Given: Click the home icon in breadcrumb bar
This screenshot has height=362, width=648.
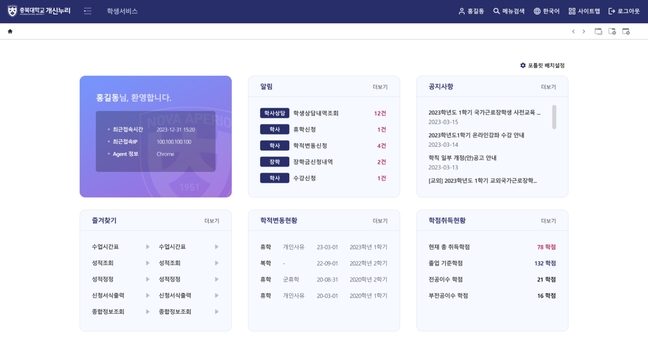Looking at the screenshot, I should click(x=10, y=31).
